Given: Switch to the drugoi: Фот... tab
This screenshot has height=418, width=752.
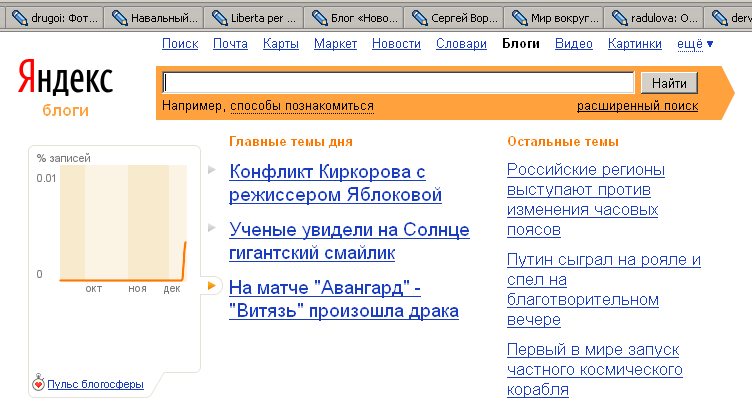Looking at the screenshot, I should pyautogui.click(x=55, y=18).
